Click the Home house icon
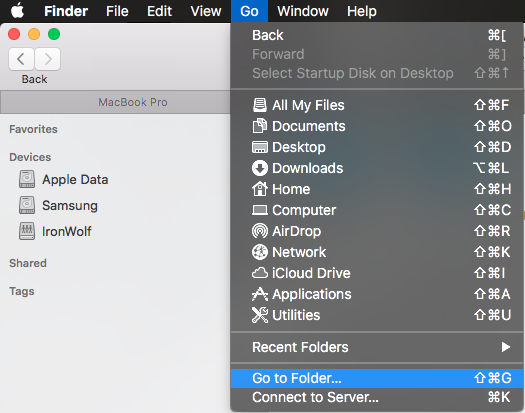Screen dimensions: 525x413 coord(259,189)
